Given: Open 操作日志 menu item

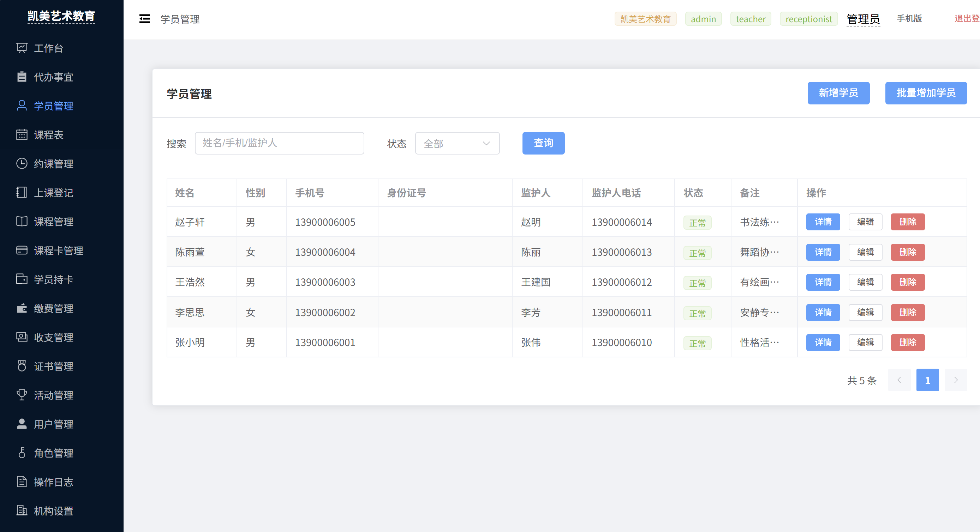Looking at the screenshot, I should pos(62,482).
